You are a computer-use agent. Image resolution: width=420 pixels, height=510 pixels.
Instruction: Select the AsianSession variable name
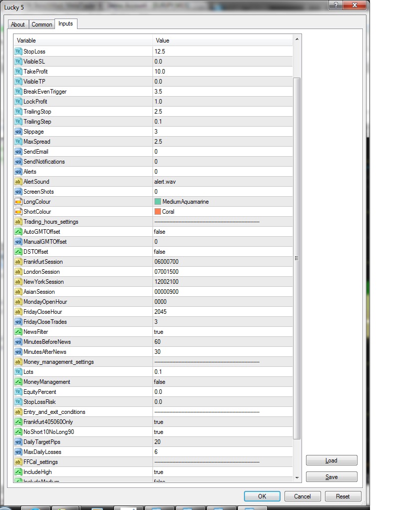point(39,292)
